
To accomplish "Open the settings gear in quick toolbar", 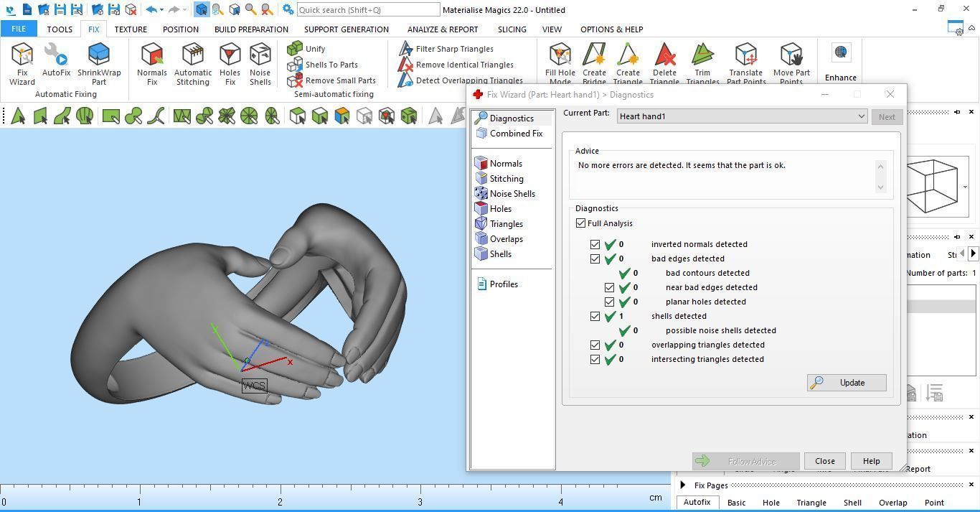I will pos(287,9).
